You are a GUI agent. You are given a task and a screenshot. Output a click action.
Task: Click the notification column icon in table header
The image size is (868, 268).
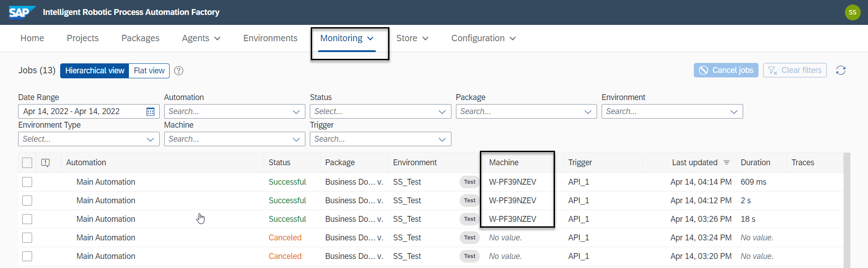[45, 163]
